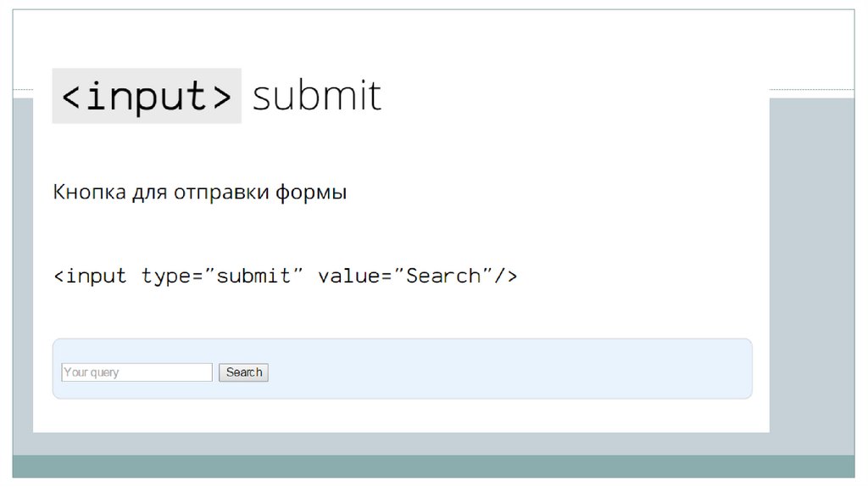Click the "Your query" text field
This screenshot has width=868, height=487.
tap(136, 372)
